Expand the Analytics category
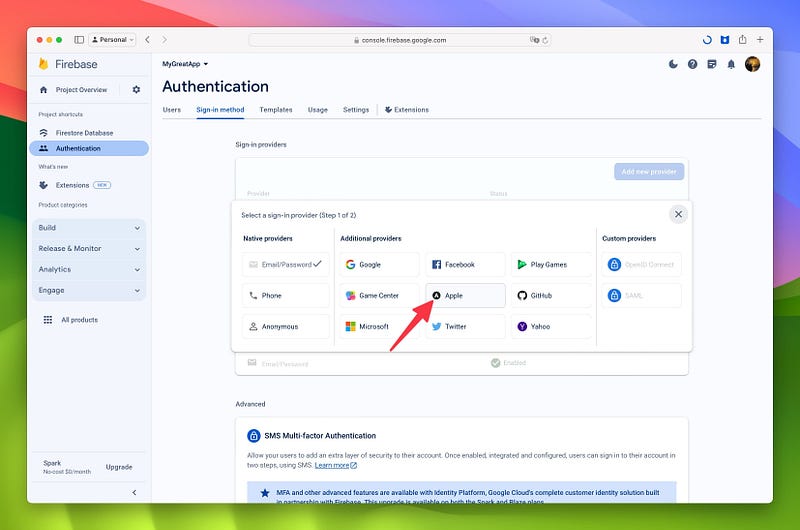Viewport: 800px width, 530px height. (x=89, y=269)
